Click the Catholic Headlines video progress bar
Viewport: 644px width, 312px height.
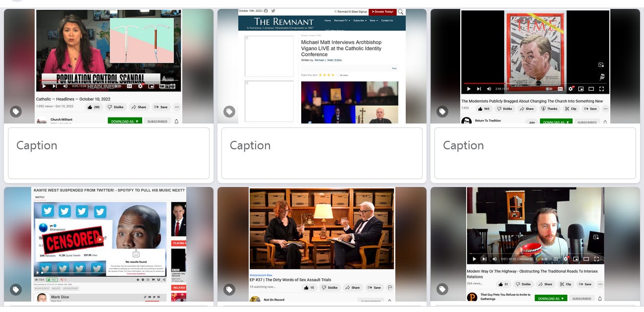(108, 80)
